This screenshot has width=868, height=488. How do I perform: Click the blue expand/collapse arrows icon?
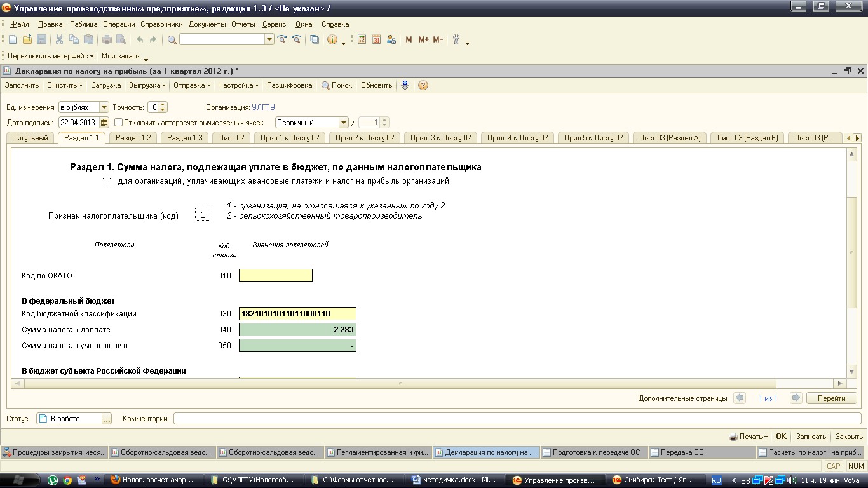(405, 85)
